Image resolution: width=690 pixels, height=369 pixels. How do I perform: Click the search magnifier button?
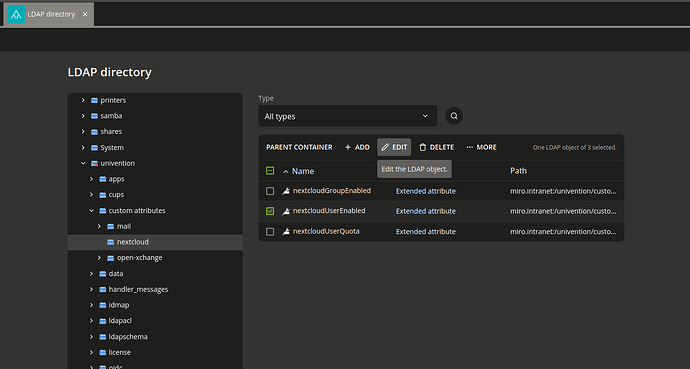coord(454,116)
